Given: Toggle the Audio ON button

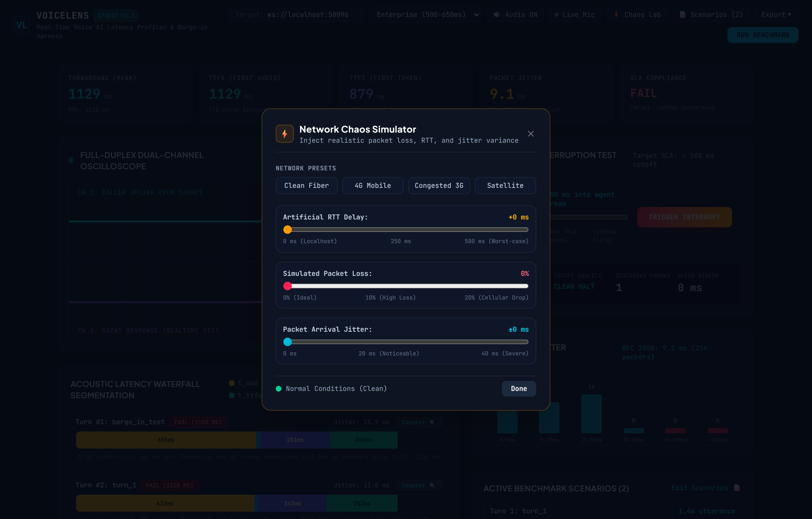Looking at the screenshot, I should point(515,14).
